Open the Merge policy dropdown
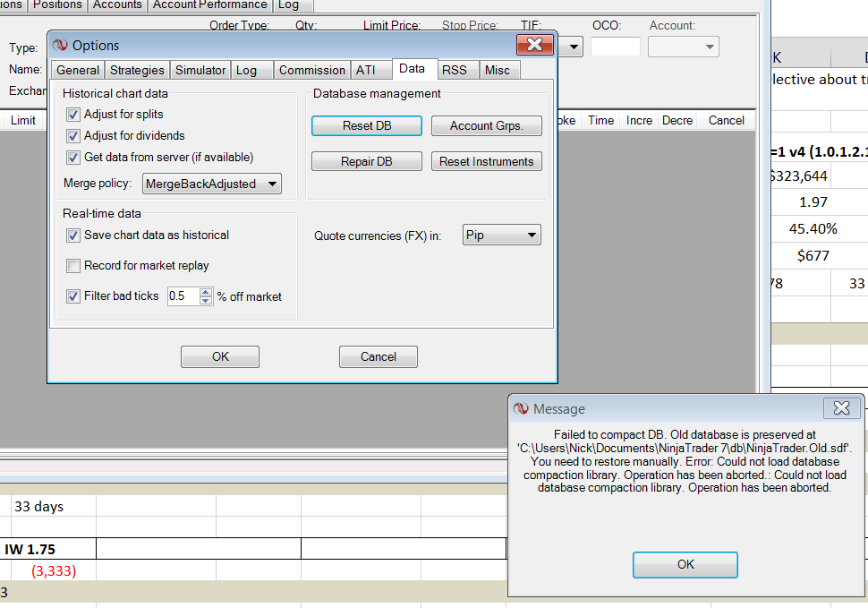This screenshot has width=868, height=608. [212, 184]
